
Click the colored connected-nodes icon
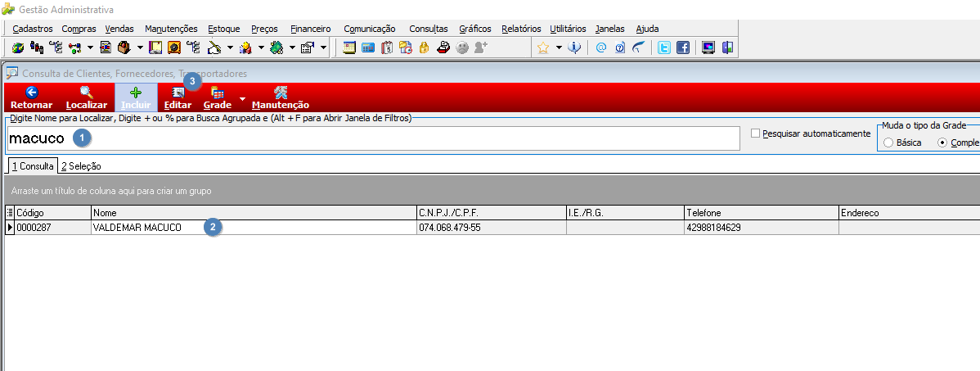pos(74,48)
